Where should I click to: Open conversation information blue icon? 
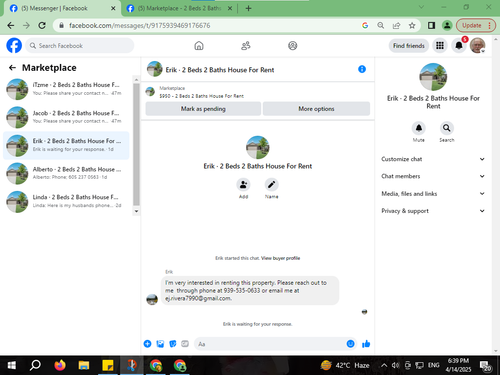coord(362,69)
